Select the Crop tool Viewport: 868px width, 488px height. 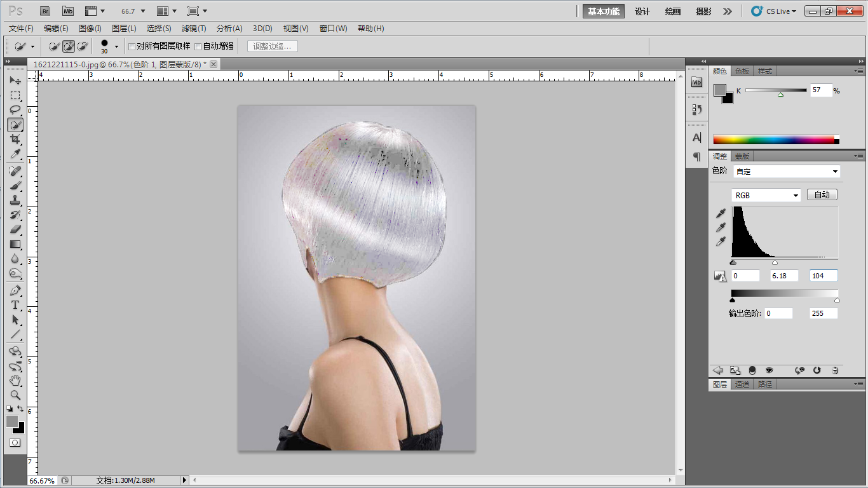click(x=15, y=139)
